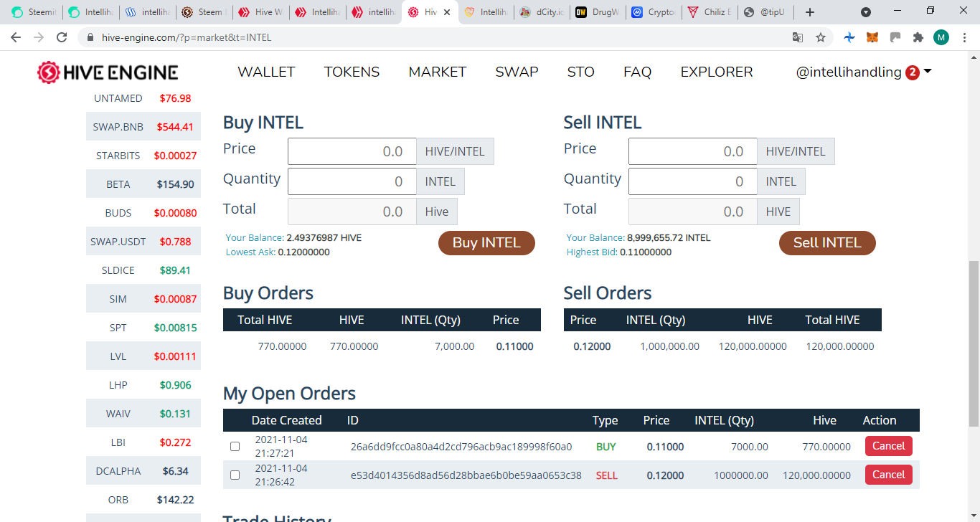Viewport: 980px width, 522px height.
Task: Click the Buy INTEL button
Action: (x=486, y=243)
